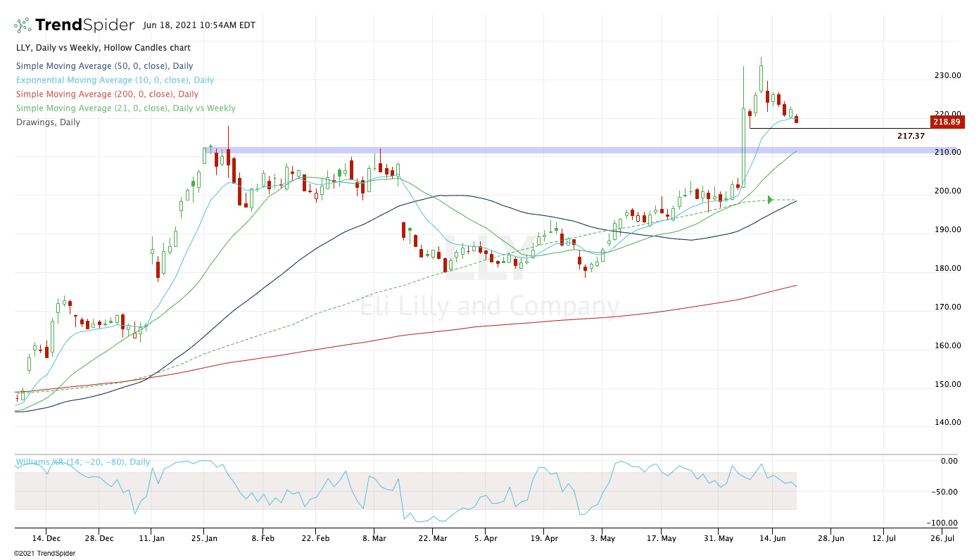Click the Jun 18, 2021 timestamp
979x560 pixels.
[198, 25]
